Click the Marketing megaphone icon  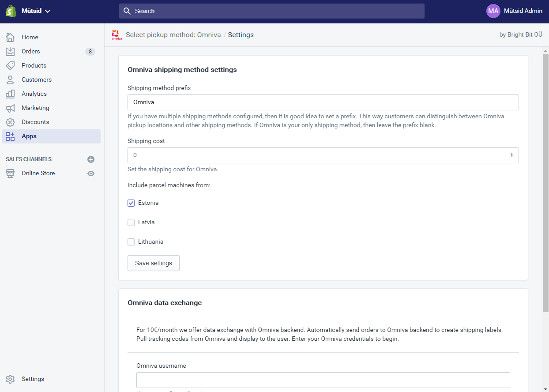[x=10, y=108]
